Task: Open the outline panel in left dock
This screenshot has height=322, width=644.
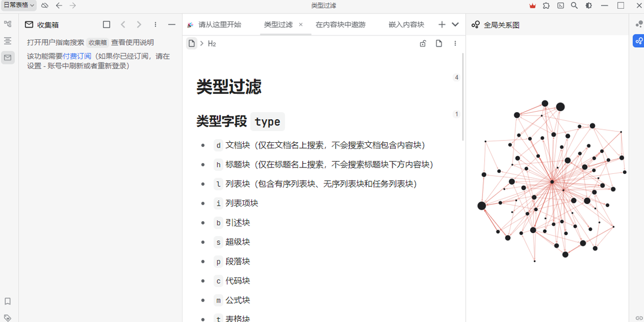Action: point(8,41)
